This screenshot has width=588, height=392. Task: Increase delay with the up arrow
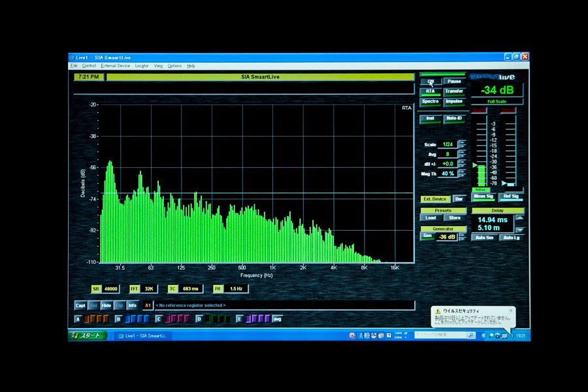coord(520,218)
